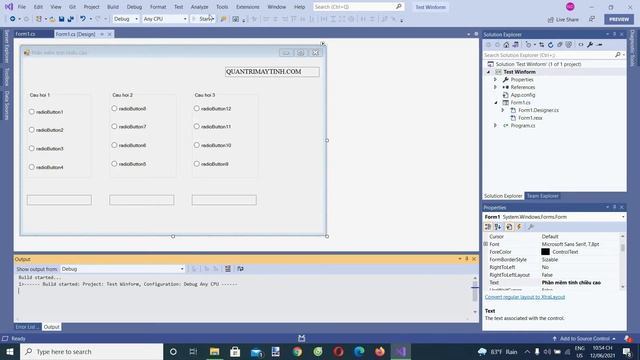Switch to the Team Explorer tab
The width and height of the screenshot is (640, 360).
click(542, 196)
